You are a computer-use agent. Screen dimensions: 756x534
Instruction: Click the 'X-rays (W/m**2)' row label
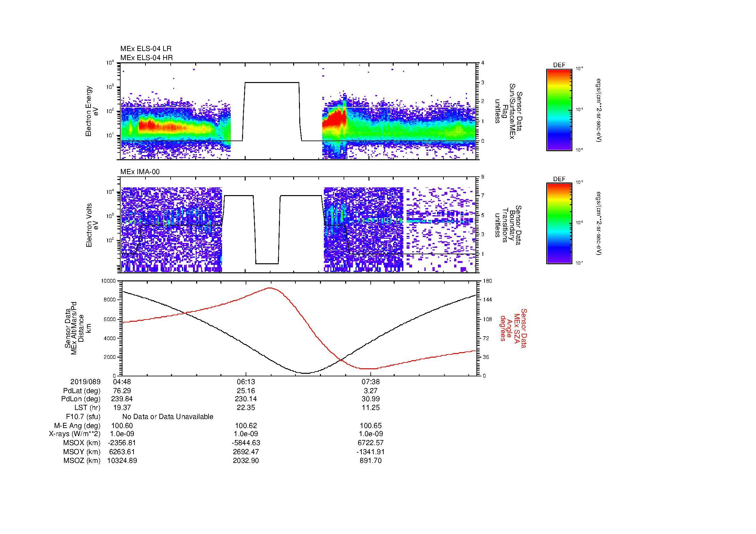point(75,434)
